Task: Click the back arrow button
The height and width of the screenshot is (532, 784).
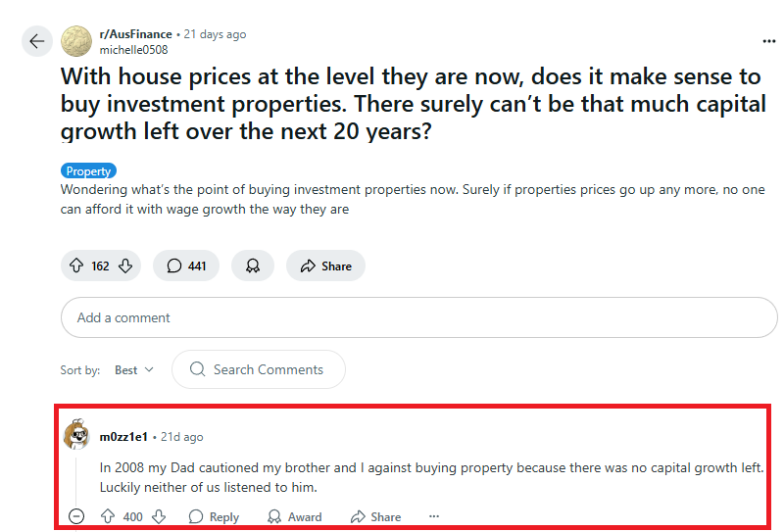Action: [x=36, y=41]
